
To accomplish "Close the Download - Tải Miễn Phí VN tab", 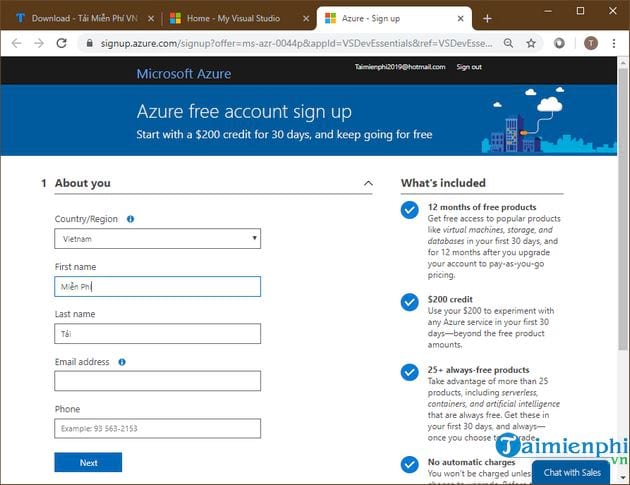I will click(151, 18).
